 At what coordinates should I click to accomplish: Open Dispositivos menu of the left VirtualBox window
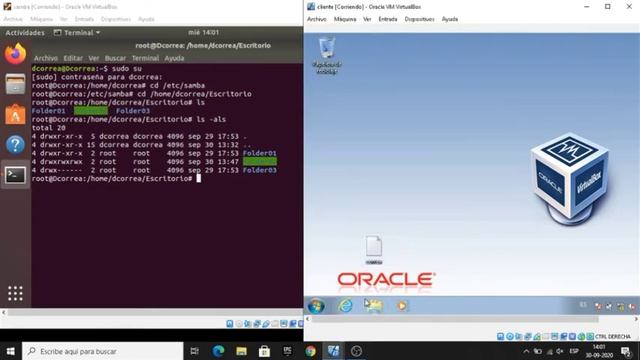click(116, 19)
